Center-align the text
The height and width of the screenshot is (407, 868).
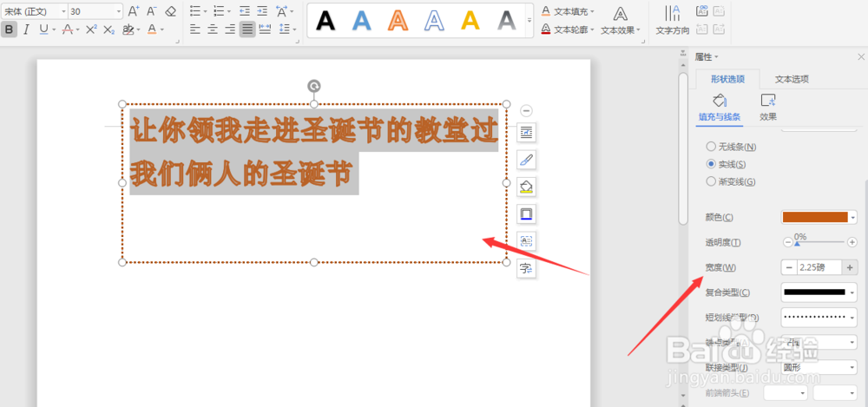(x=213, y=30)
